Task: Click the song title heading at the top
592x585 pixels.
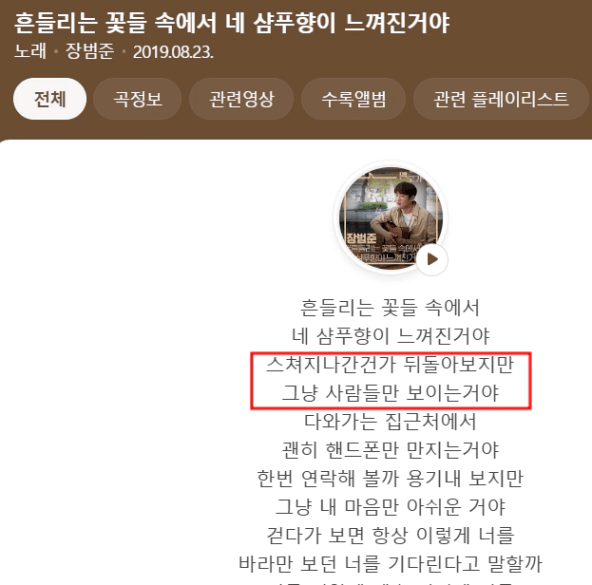Action: [x=232, y=23]
